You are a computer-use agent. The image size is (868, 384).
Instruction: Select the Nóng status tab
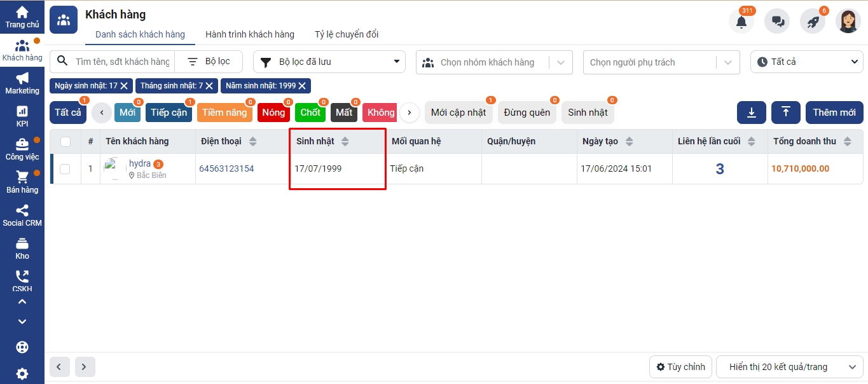tap(273, 113)
